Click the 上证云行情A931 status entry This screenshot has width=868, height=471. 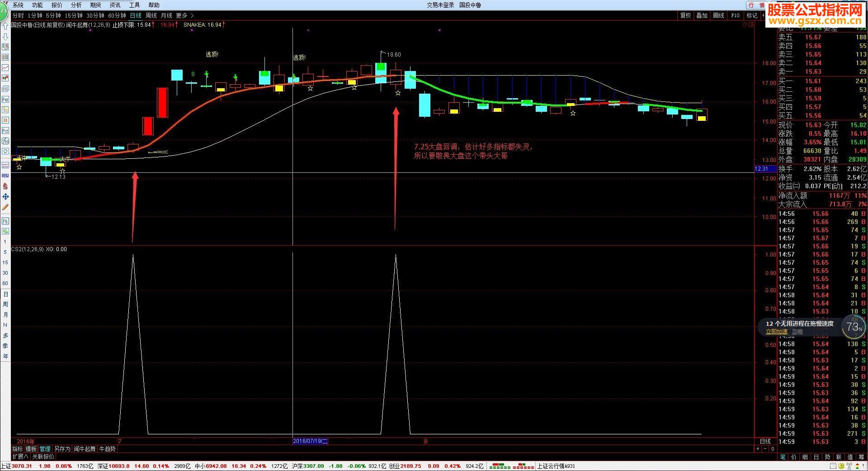pos(556,466)
